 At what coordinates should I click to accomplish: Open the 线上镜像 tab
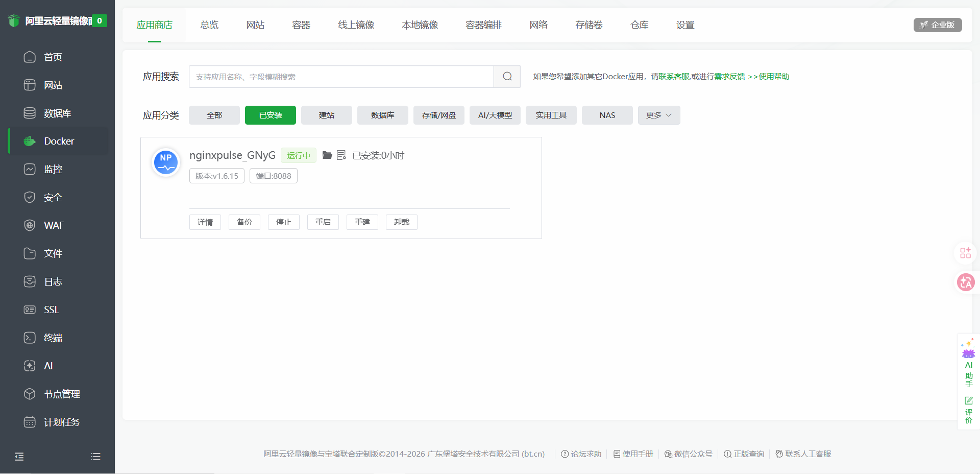[356, 25]
